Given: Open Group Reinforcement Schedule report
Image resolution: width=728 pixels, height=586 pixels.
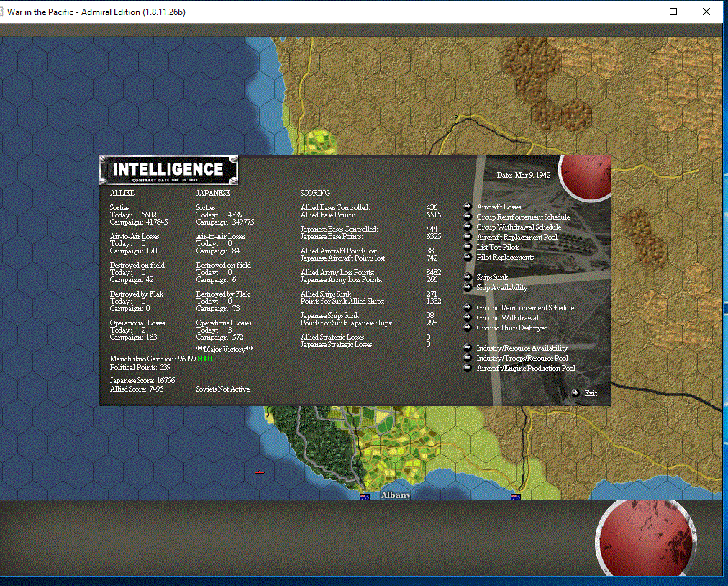Looking at the screenshot, I should coord(523,217).
